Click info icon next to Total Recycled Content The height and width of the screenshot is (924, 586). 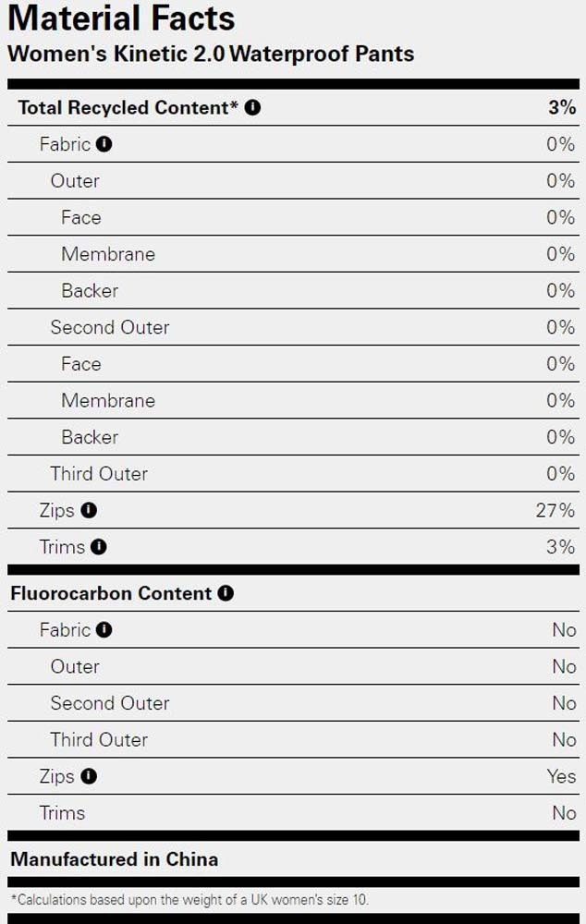click(x=252, y=107)
